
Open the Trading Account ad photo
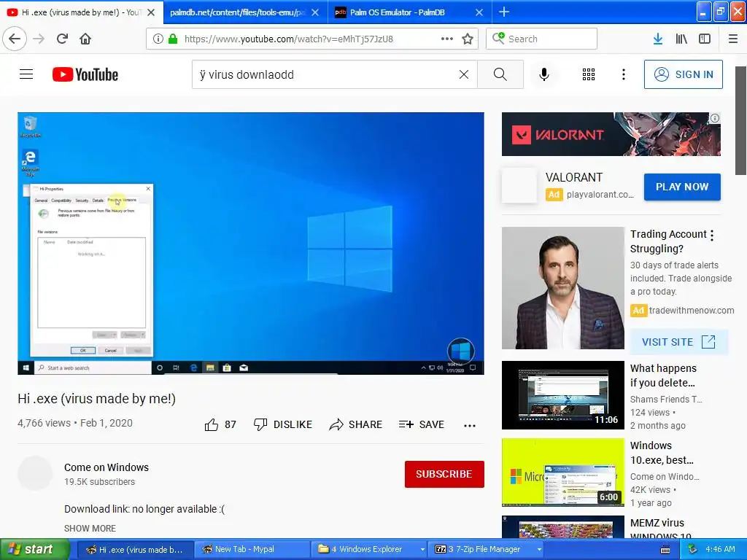point(563,288)
